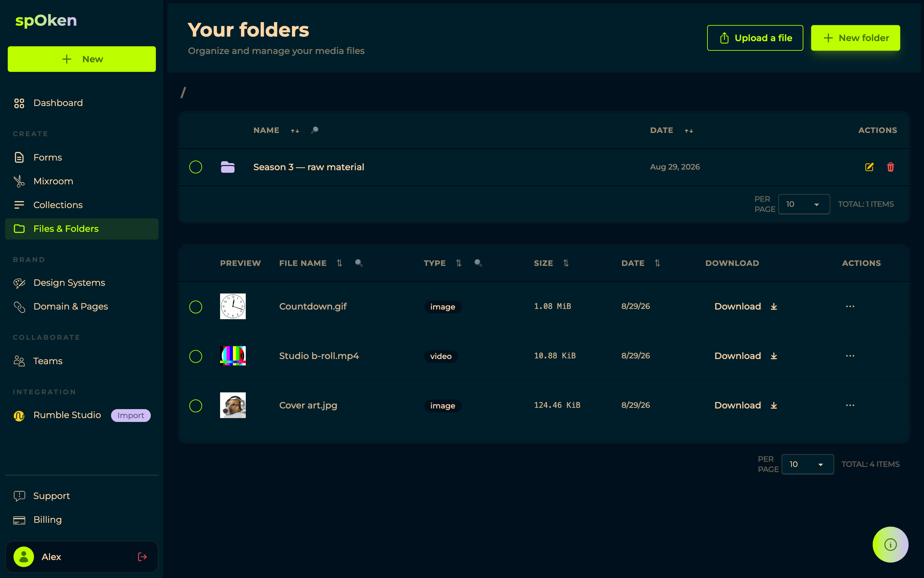The image size is (924, 578).
Task: Click the Rumble Studio Import badge
Action: pos(131,415)
